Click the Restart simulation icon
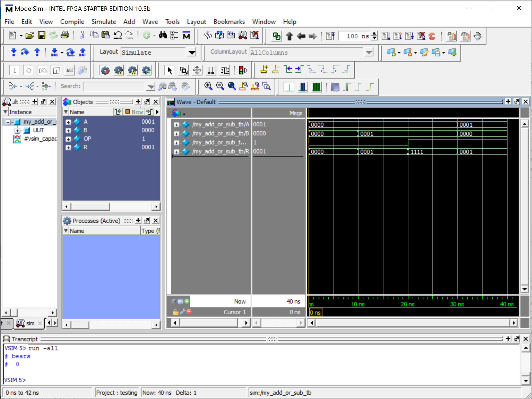Viewport: 532px width, 399px height. 331,36
